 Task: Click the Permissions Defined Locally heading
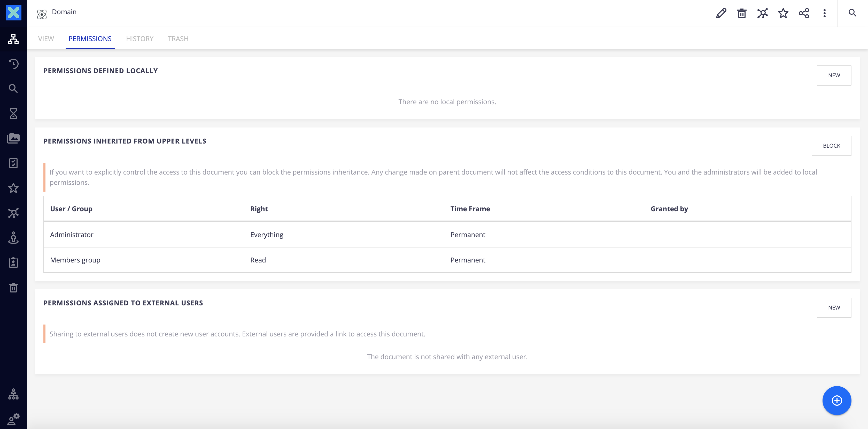100,71
